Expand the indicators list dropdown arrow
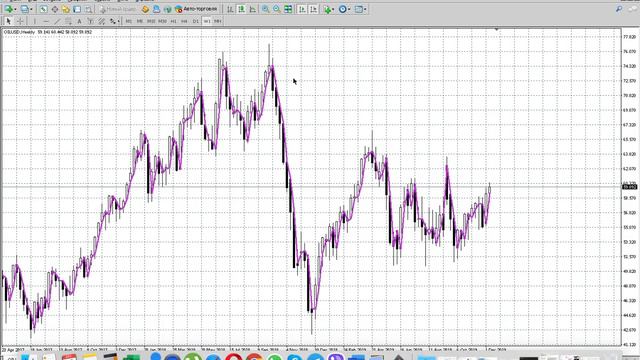 click(333, 9)
